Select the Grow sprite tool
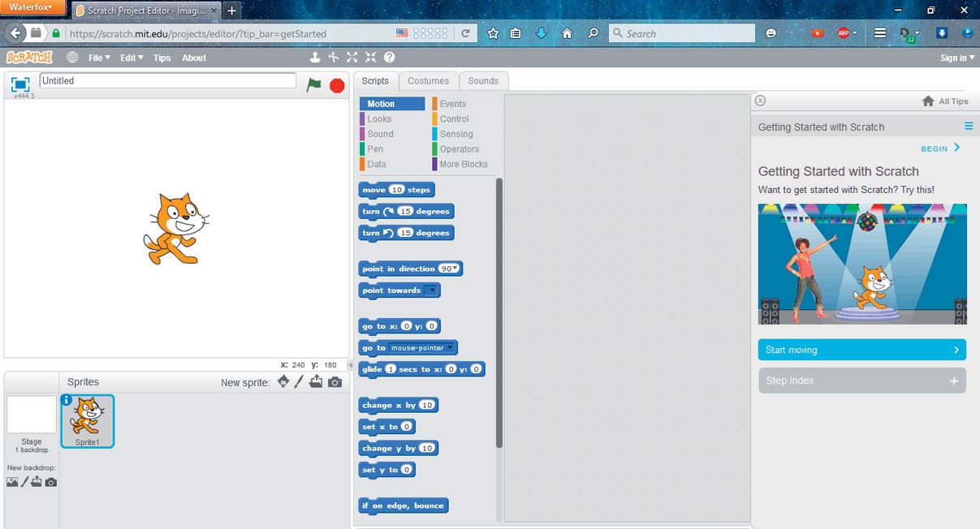 tap(352, 58)
